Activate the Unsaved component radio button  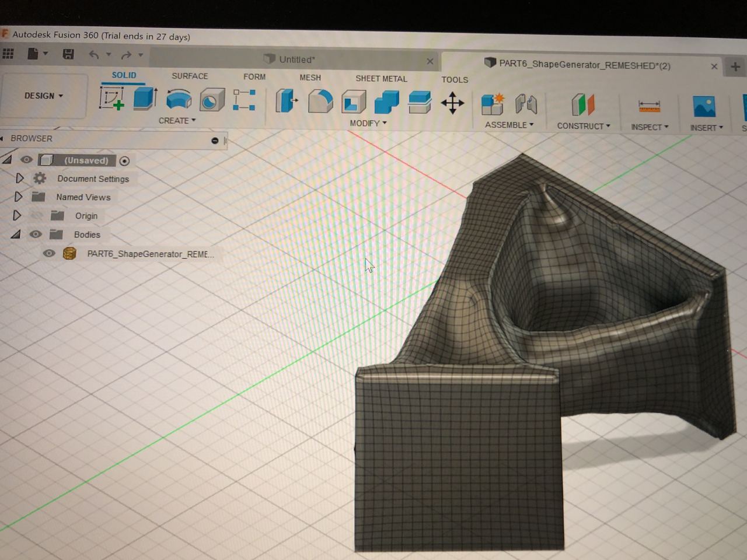click(x=124, y=161)
